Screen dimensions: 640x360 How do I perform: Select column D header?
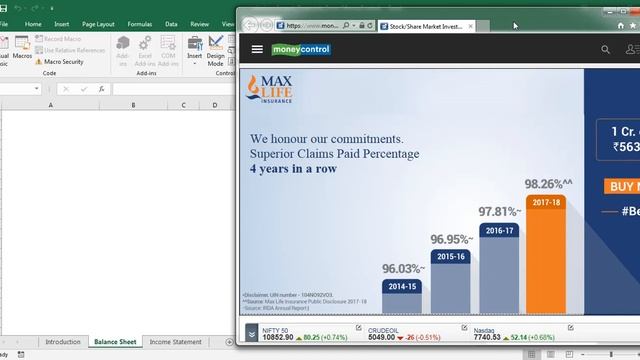[x=215, y=105]
